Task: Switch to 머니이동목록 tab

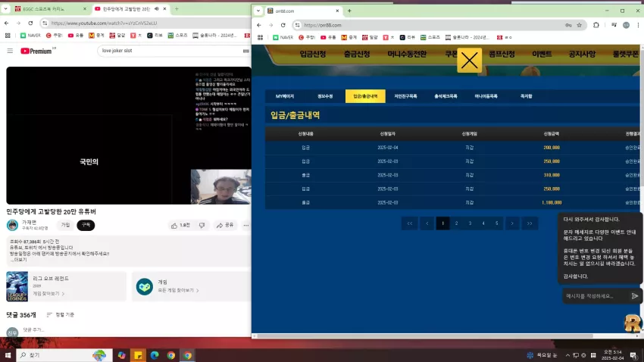Action: click(x=486, y=96)
